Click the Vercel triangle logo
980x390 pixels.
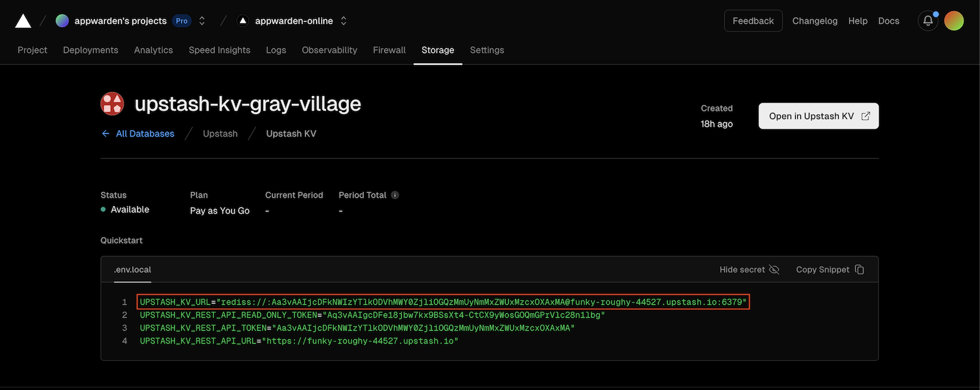click(21, 19)
